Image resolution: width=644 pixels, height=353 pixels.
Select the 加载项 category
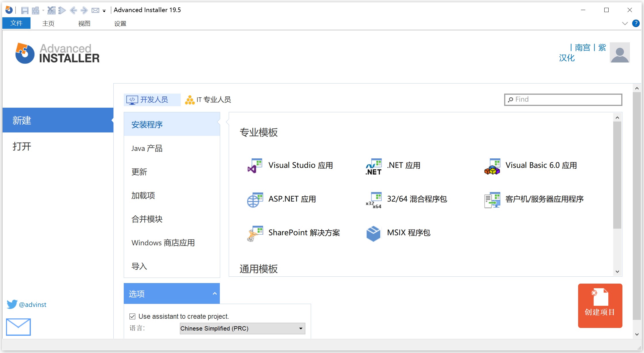pyautogui.click(x=172, y=196)
